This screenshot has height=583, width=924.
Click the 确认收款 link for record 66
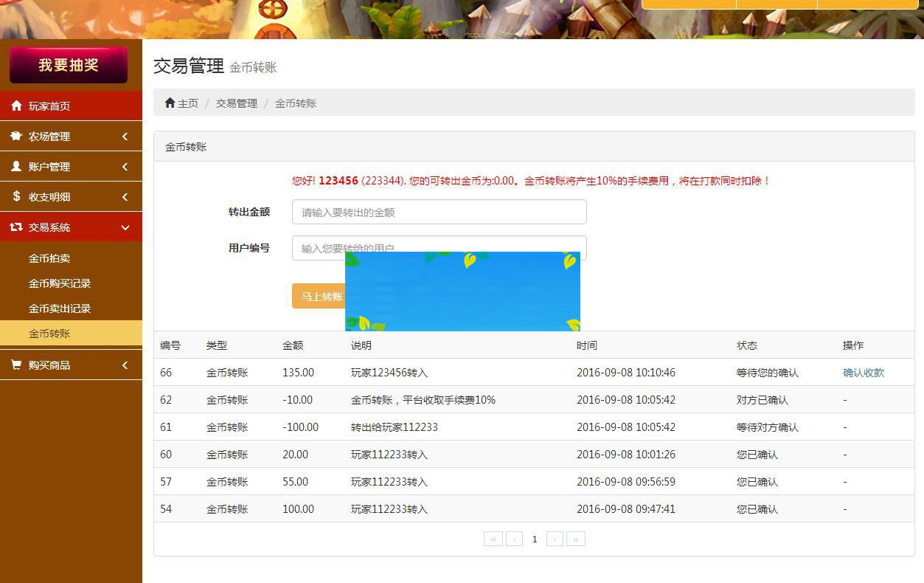pyautogui.click(x=863, y=372)
